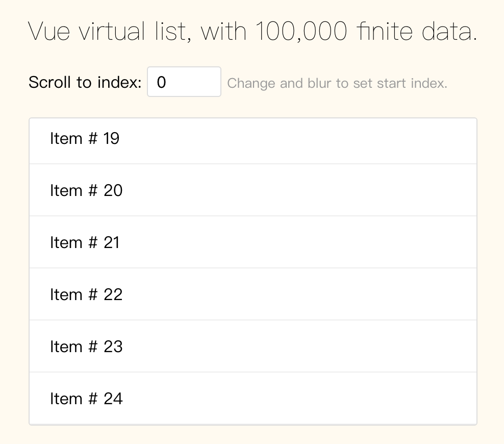Image resolution: width=504 pixels, height=444 pixels.
Task: Choose the Item # 21 list row
Action: click(x=253, y=242)
